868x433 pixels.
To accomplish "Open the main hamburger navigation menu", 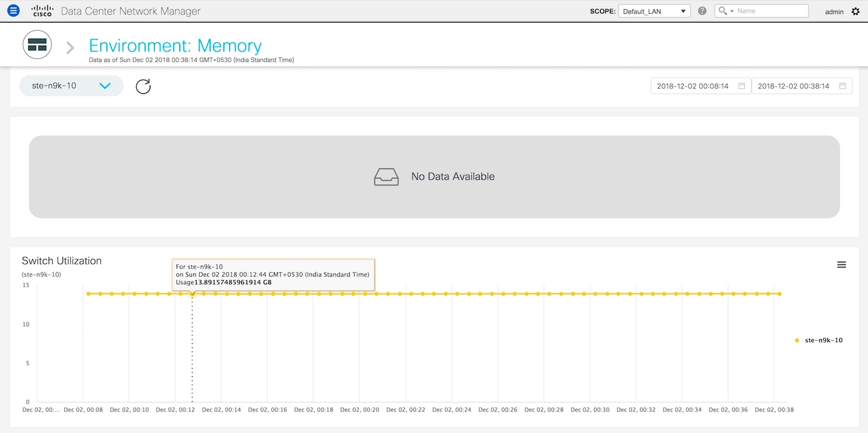I will pos(13,11).
